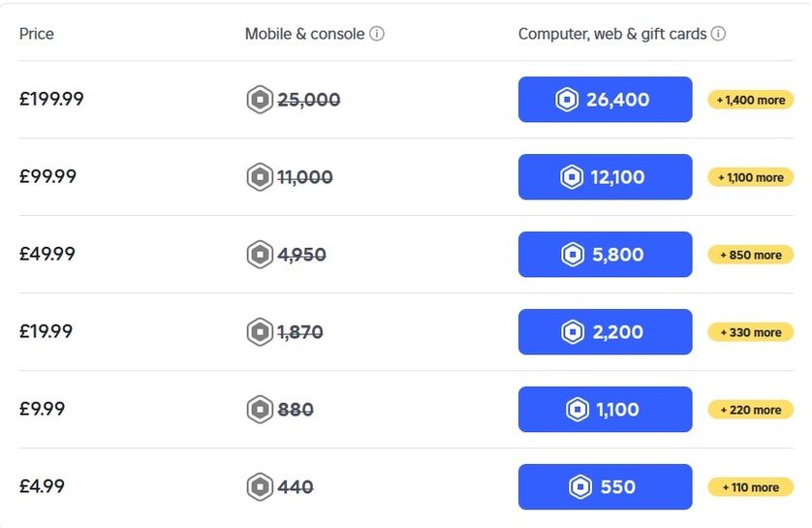The image size is (812, 528).
Task: Click info icon next to Mobile & console
Action: click(377, 34)
